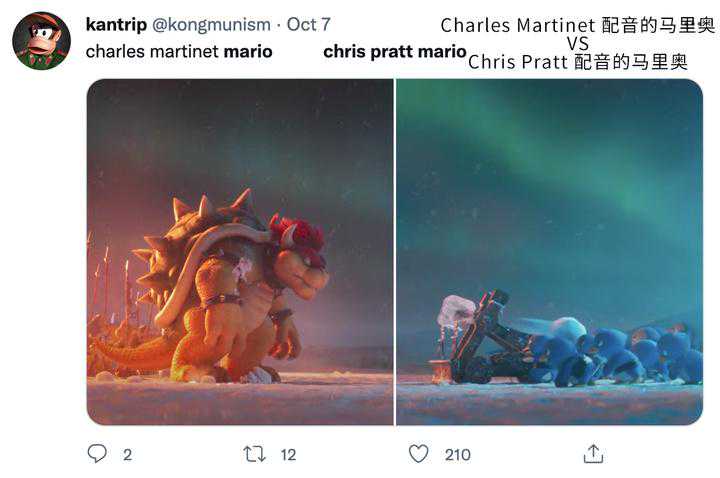Click the divider line between the two images

pos(395,252)
